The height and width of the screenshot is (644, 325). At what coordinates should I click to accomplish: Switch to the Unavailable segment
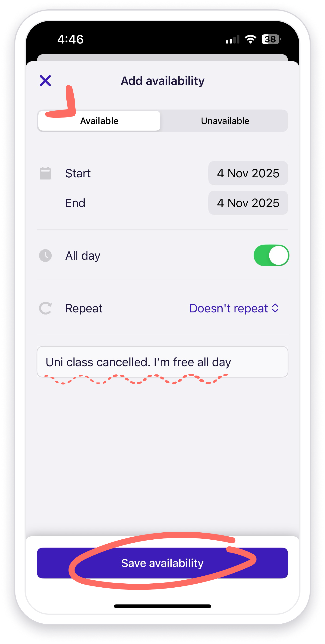click(x=225, y=121)
